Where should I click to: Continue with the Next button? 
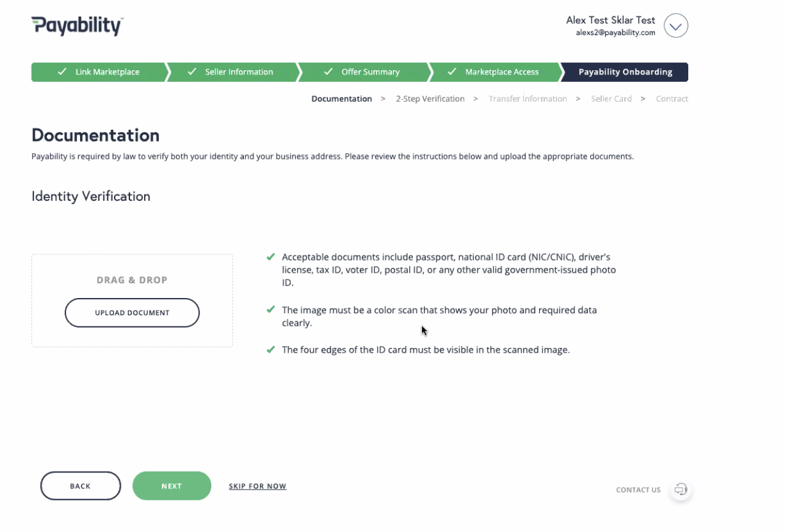[x=171, y=486]
